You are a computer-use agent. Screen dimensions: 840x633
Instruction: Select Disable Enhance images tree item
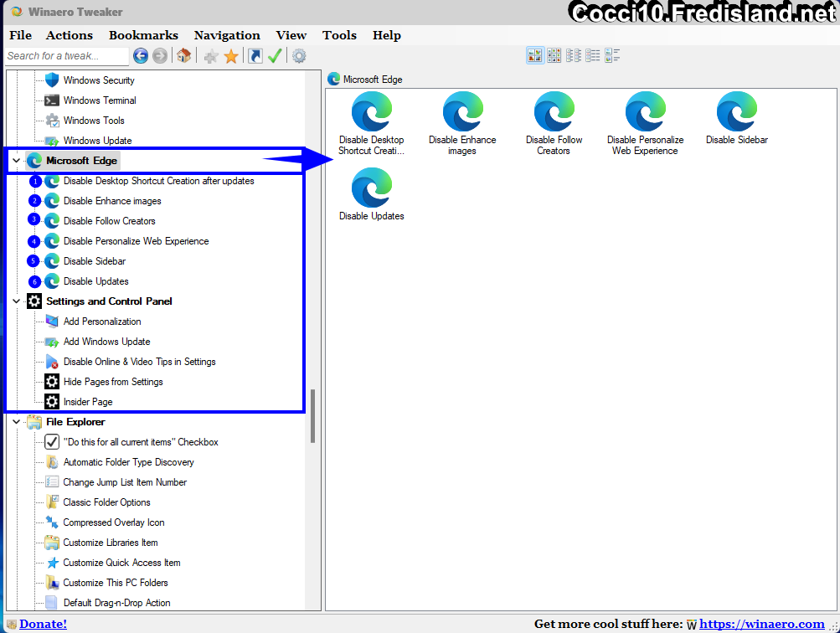point(112,201)
